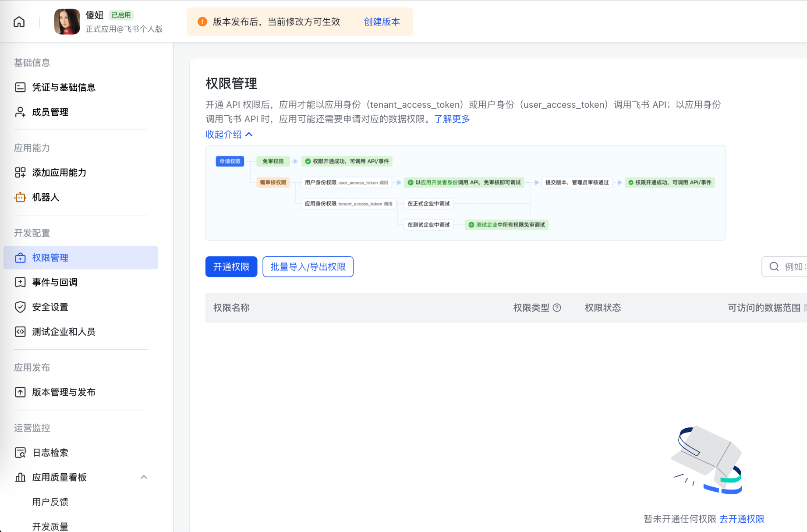Click the 开通权限 blue button
The height and width of the screenshot is (532, 807).
(231, 266)
